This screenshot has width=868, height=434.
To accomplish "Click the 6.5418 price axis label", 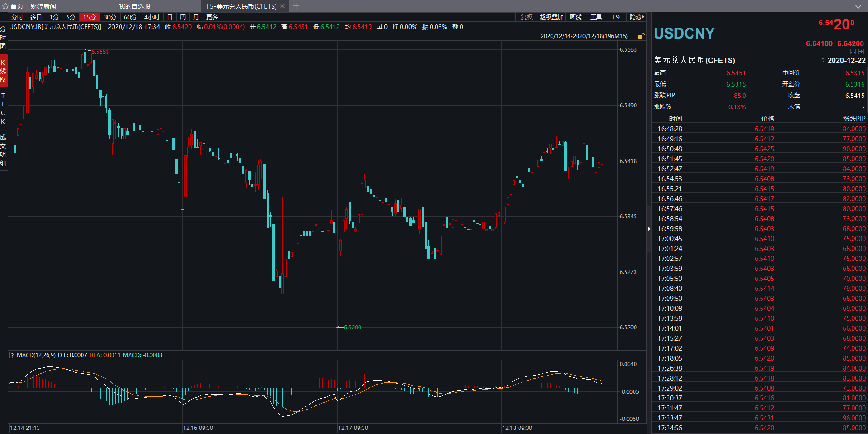I will tap(628, 161).
